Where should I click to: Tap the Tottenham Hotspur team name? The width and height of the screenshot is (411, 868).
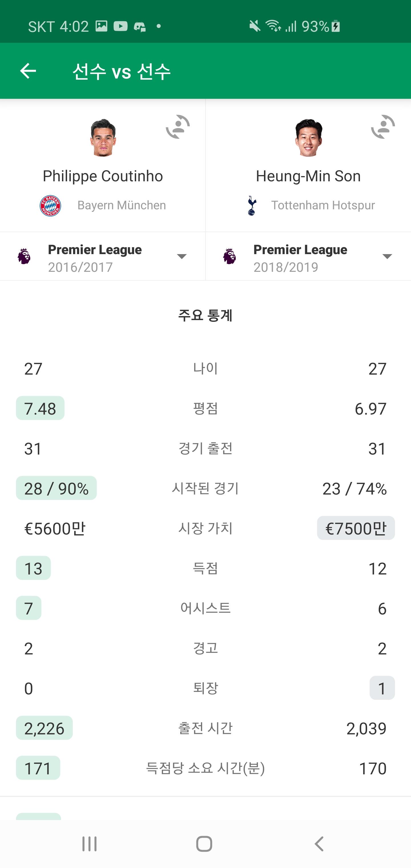click(x=323, y=205)
